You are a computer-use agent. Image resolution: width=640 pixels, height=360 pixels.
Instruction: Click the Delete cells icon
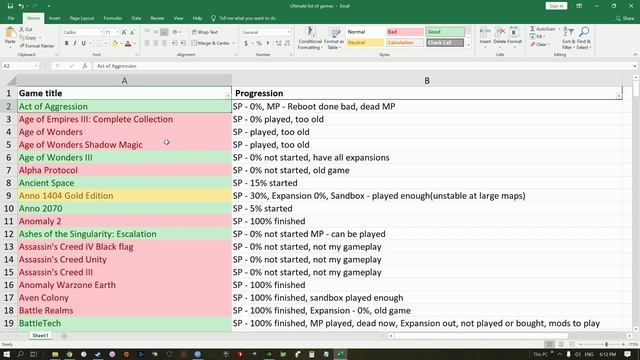point(500,32)
